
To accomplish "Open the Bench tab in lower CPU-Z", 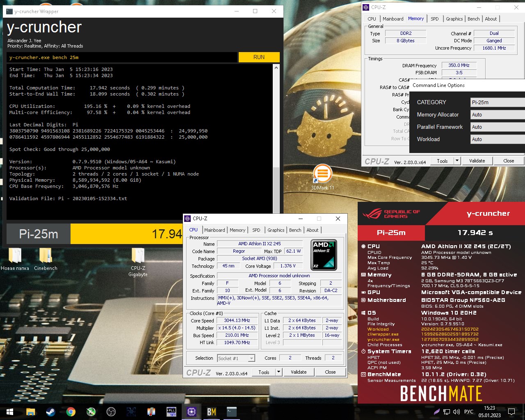I will pos(295,230).
